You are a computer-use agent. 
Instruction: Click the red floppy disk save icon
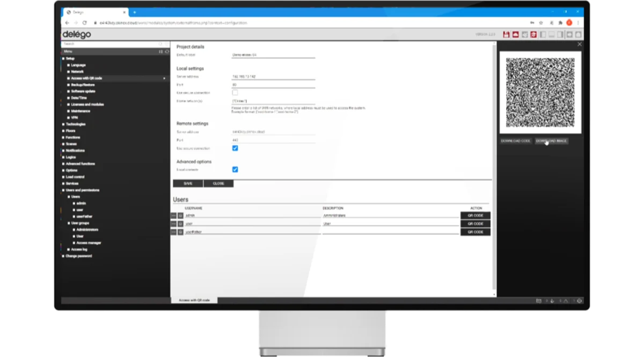tap(506, 35)
